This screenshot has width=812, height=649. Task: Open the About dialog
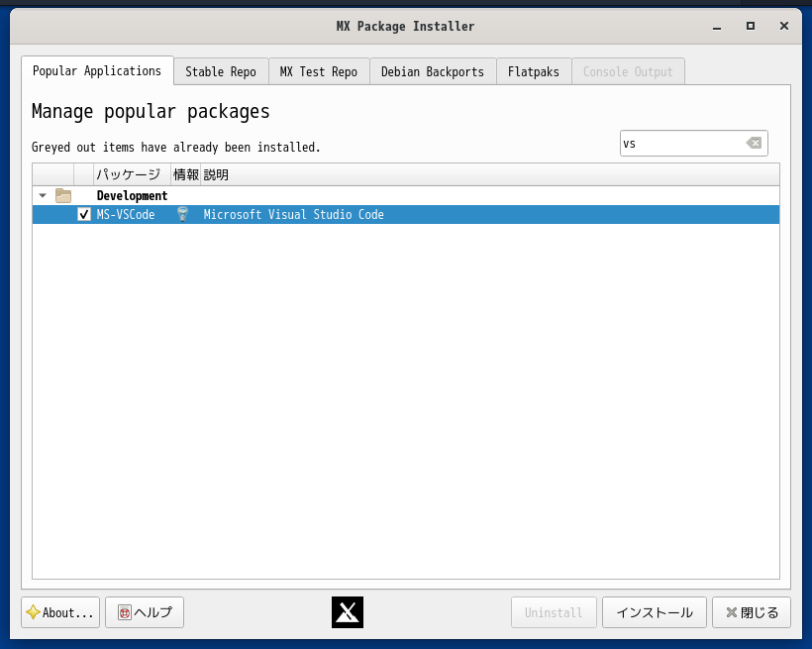pyautogui.click(x=60, y=612)
